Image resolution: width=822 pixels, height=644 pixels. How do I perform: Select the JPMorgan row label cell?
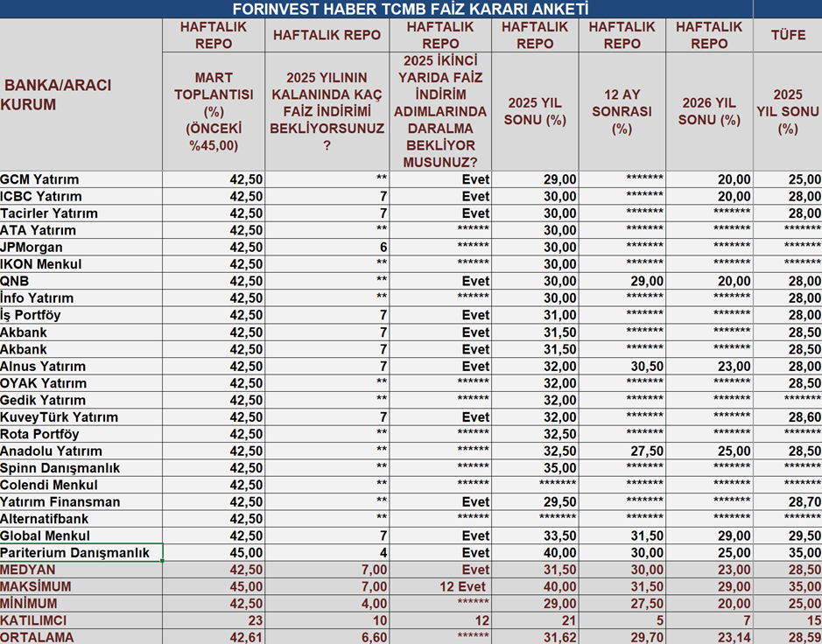81,248
